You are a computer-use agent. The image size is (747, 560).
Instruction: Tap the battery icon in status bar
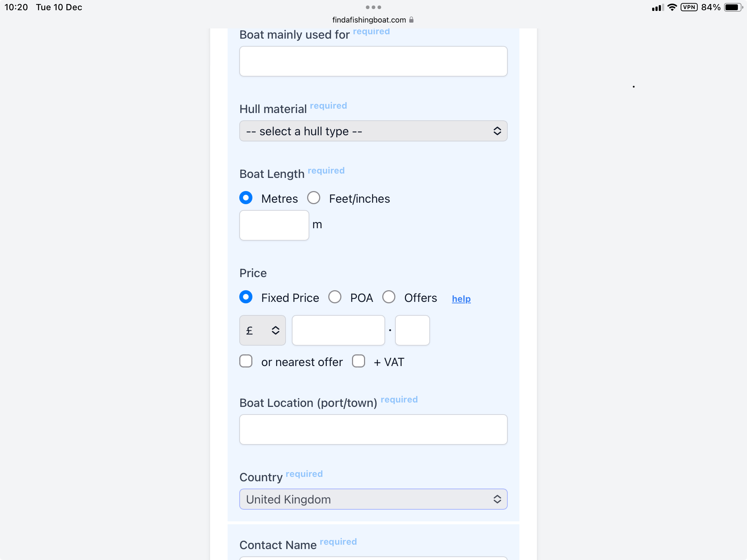(733, 7)
